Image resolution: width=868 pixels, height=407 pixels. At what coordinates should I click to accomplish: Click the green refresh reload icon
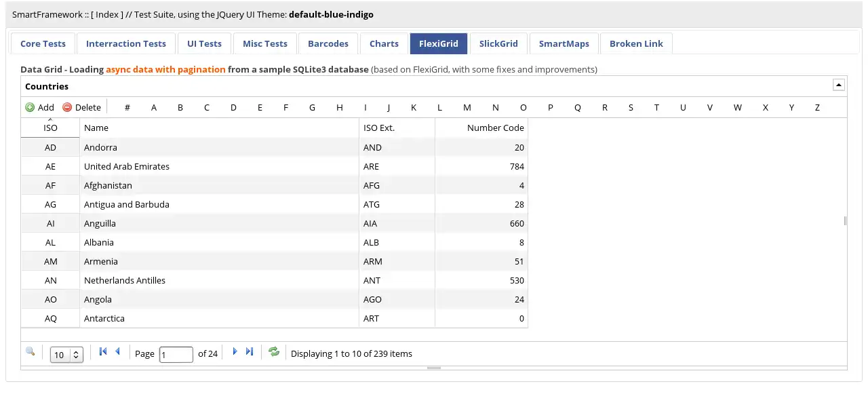coord(274,351)
